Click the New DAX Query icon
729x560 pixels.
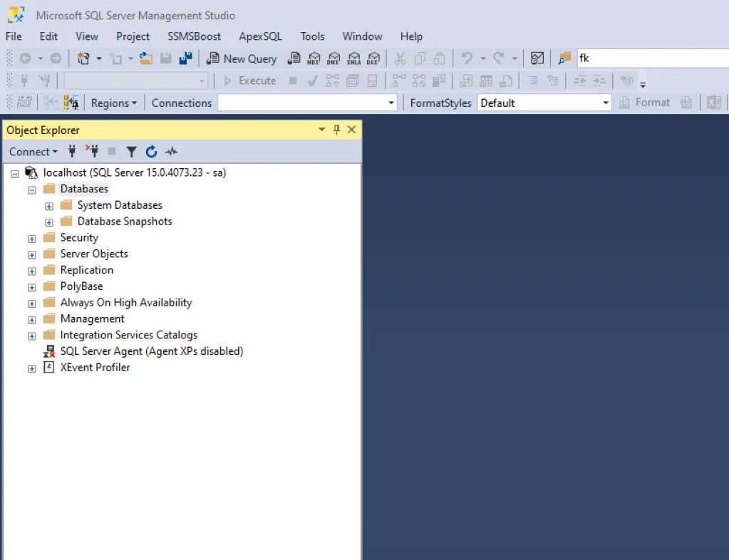tap(373, 58)
